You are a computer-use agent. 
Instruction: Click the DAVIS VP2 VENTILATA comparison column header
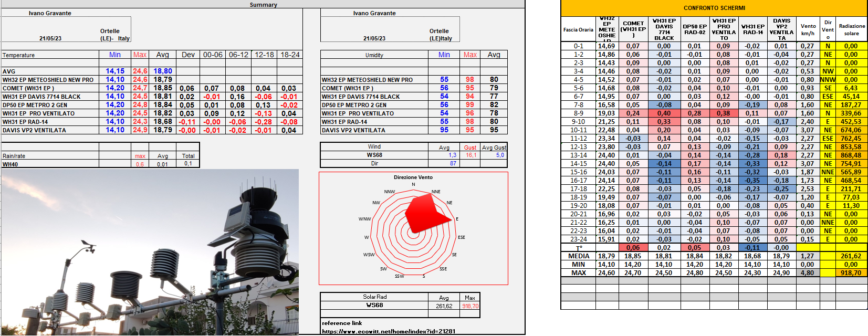[x=781, y=30]
